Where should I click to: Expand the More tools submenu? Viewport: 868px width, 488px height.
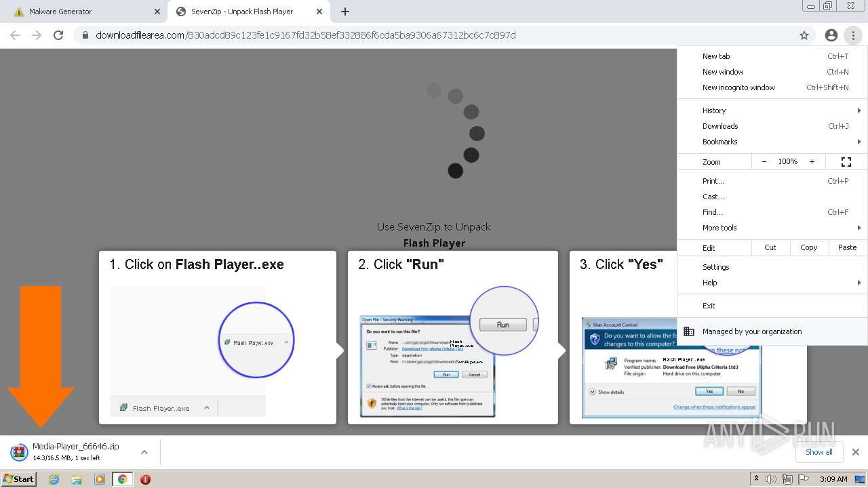(x=772, y=228)
